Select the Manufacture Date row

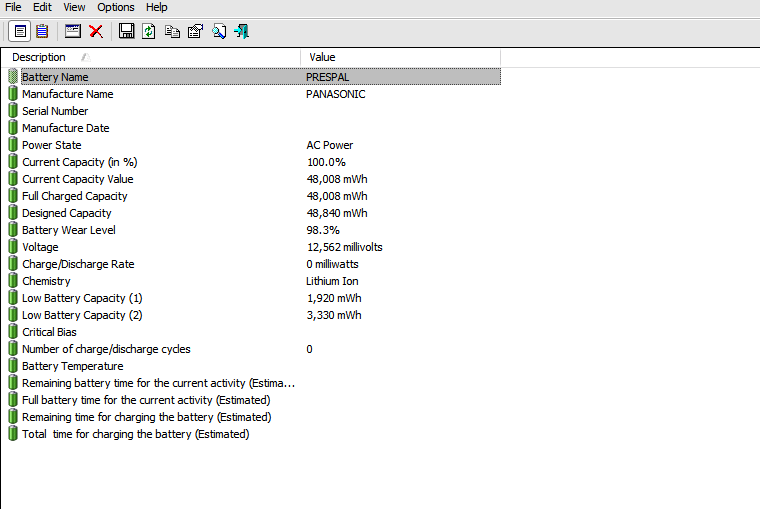[x=65, y=128]
